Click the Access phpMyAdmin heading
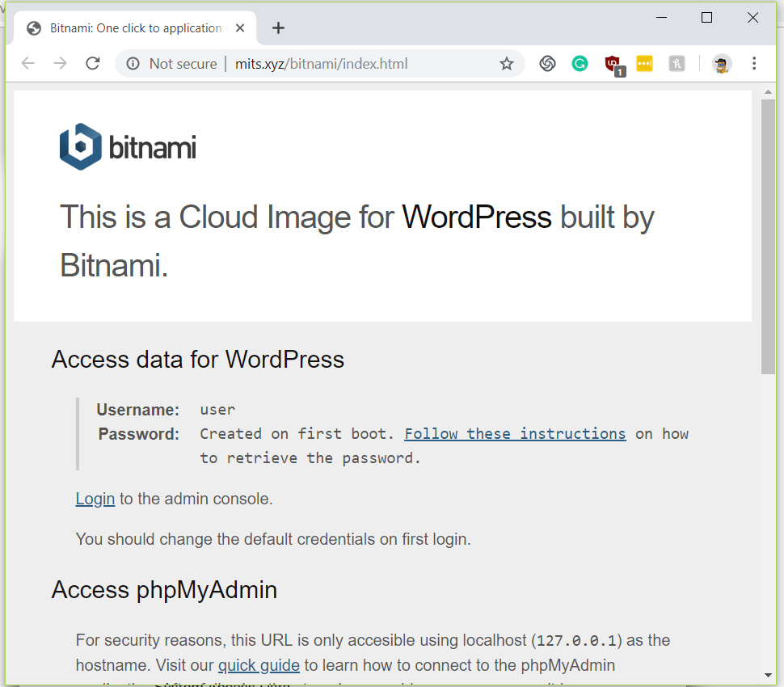784x687 pixels. point(164,589)
